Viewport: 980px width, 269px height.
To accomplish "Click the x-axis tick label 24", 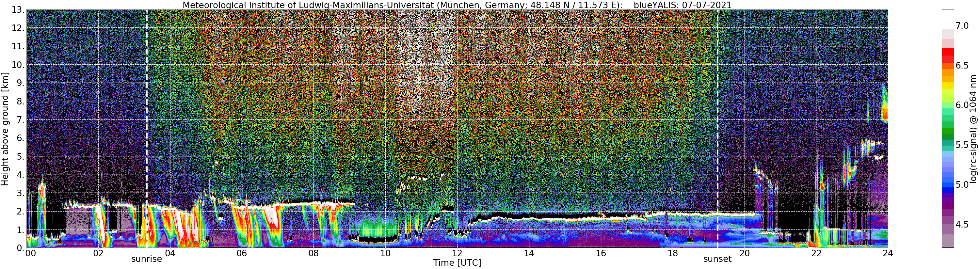I will [888, 253].
